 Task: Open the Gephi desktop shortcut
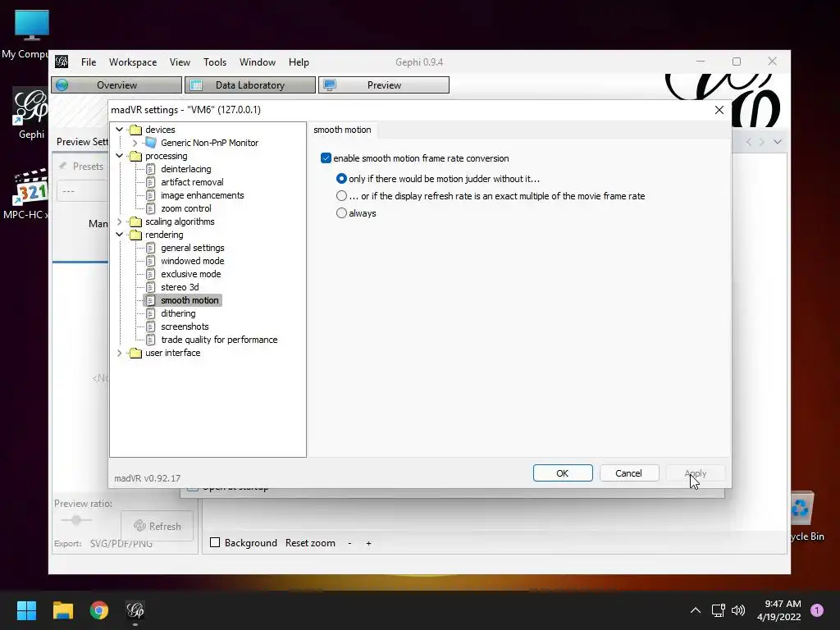click(30, 113)
